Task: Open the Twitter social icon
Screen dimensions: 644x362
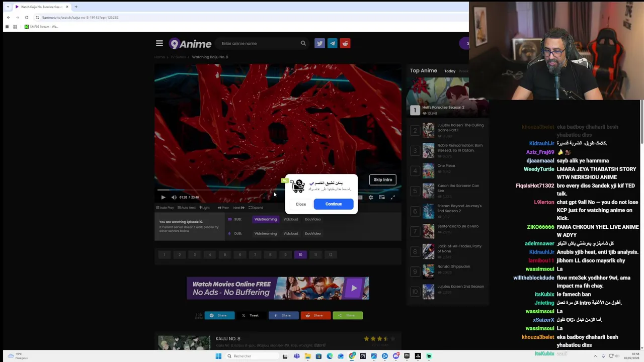Action: tap(319, 43)
